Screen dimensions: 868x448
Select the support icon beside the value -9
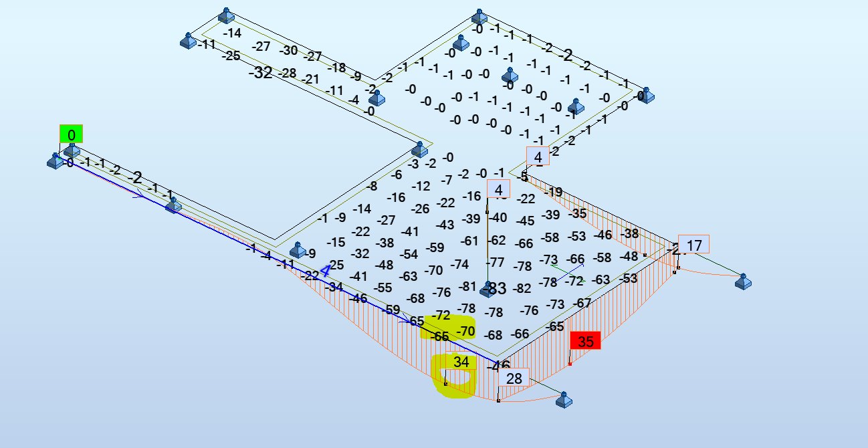coord(298,249)
